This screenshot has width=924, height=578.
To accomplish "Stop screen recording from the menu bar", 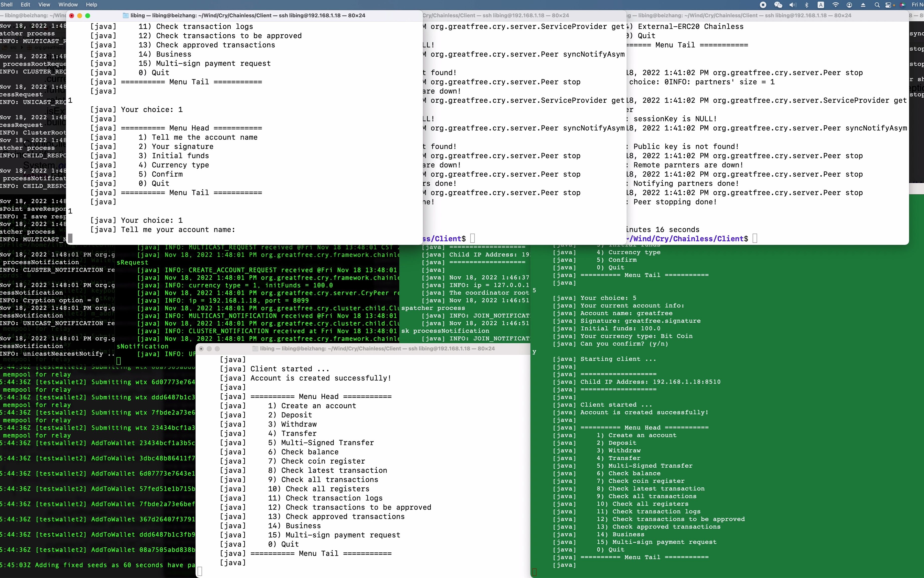I will [763, 5].
